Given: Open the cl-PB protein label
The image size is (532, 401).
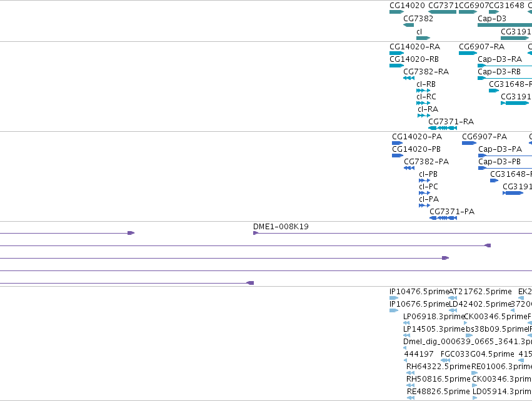Looking at the screenshot, I should pyautogui.click(x=428, y=174).
